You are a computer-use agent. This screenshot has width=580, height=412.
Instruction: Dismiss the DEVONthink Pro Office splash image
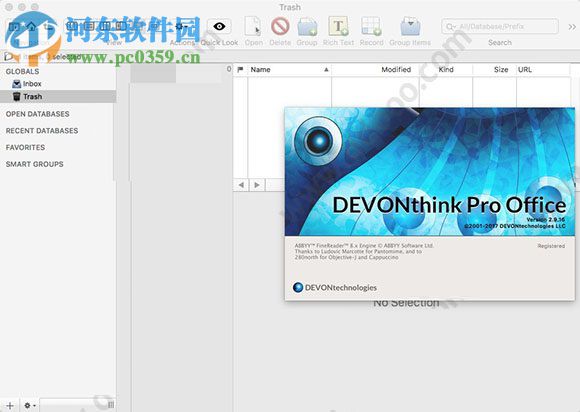pos(429,172)
